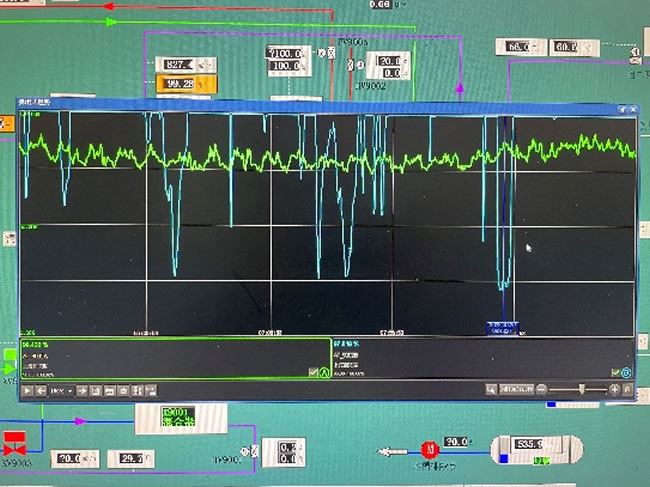Click the green E9001 equipment label
The image size is (650, 487).
(181, 417)
